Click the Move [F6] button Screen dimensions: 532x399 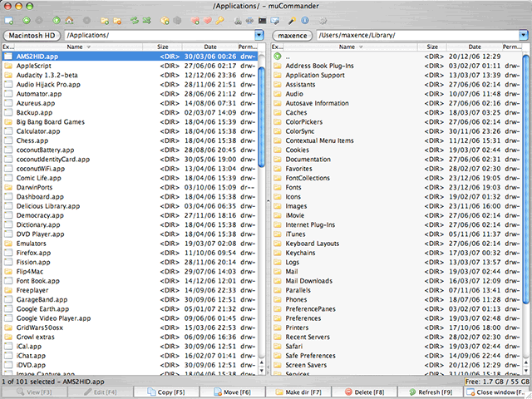[232, 392]
